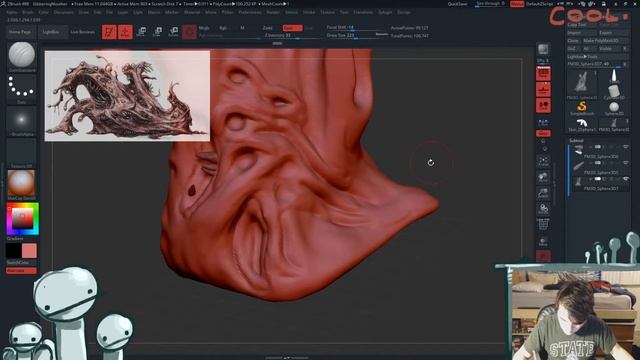Open the Preferences menu
The width and height of the screenshot is (640, 360).
click(250, 12)
